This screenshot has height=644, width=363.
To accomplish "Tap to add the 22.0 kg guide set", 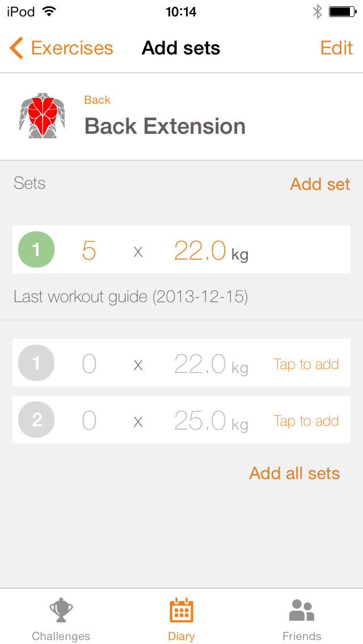I will [306, 364].
